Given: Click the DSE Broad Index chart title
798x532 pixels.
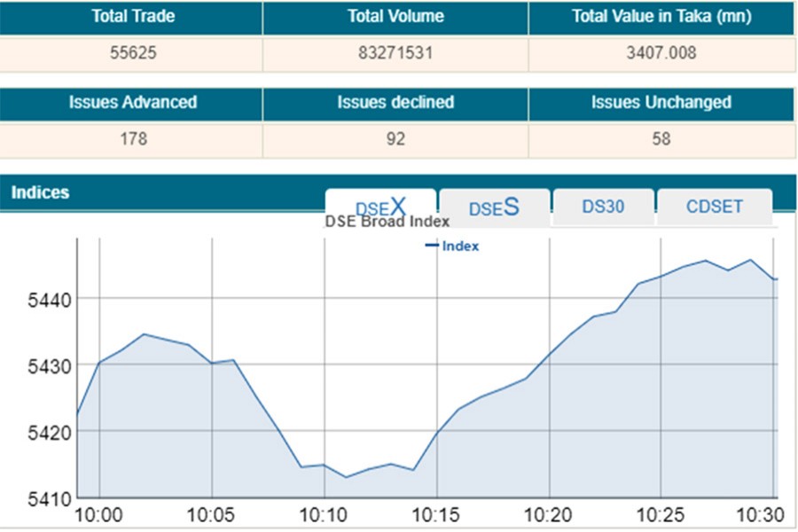Looking at the screenshot, I should coord(387,222).
